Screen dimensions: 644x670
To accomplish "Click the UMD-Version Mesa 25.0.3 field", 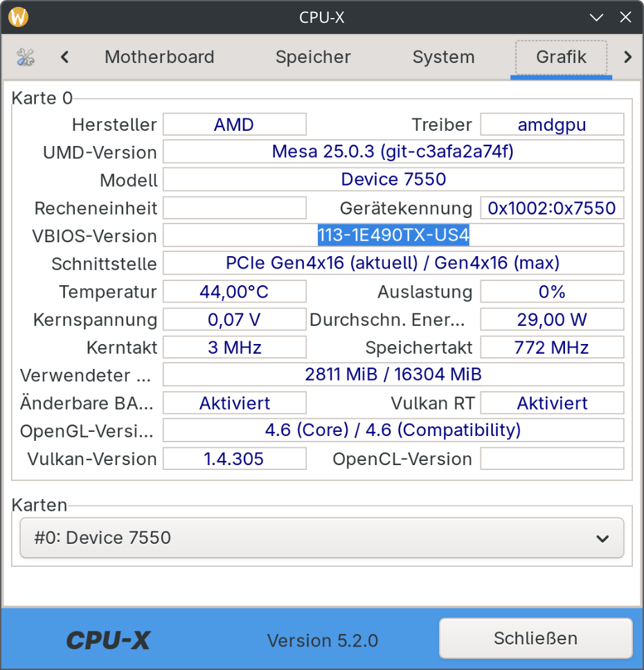I will [393, 152].
